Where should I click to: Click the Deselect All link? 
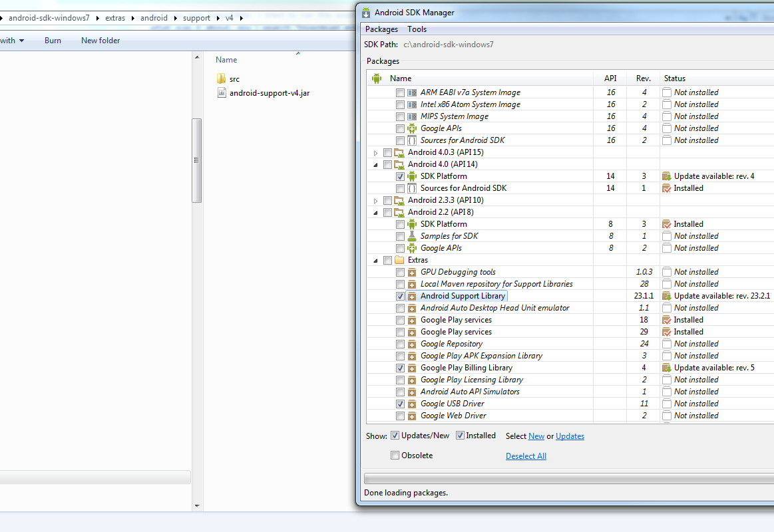click(526, 456)
